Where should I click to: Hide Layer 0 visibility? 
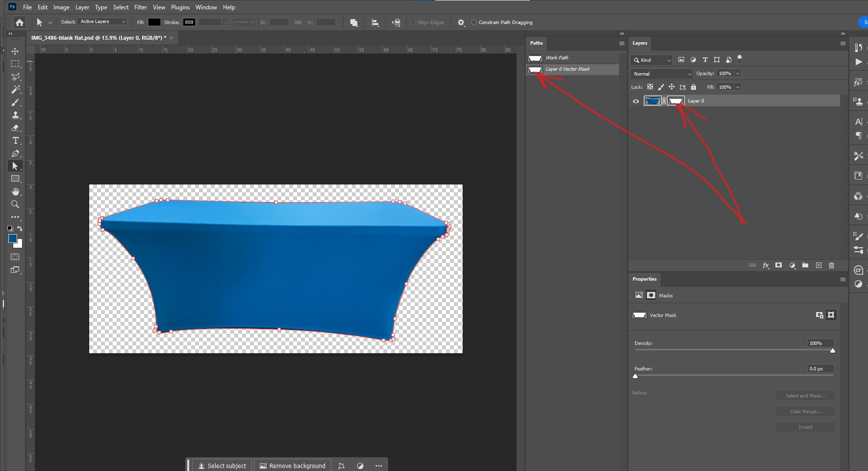[x=635, y=101]
